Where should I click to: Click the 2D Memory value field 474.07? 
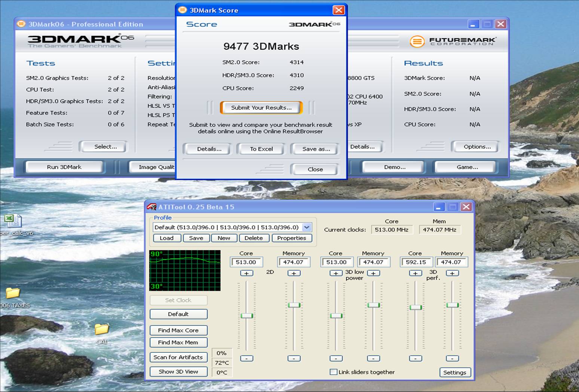click(x=294, y=262)
